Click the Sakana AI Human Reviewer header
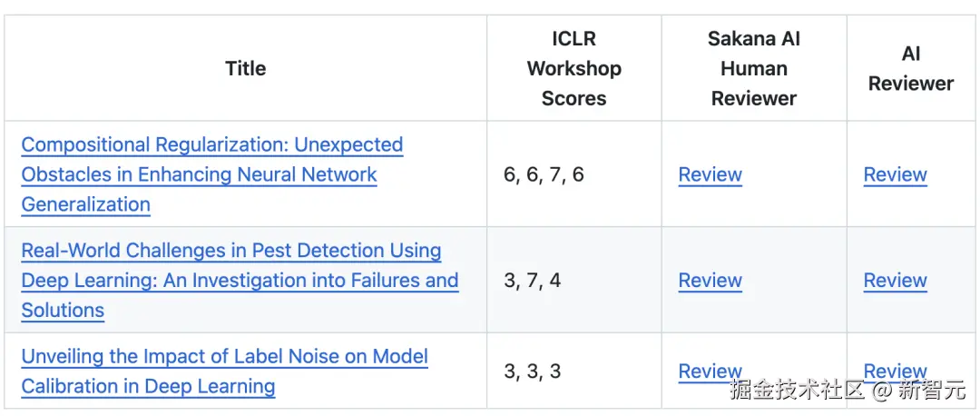 click(753, 69)
